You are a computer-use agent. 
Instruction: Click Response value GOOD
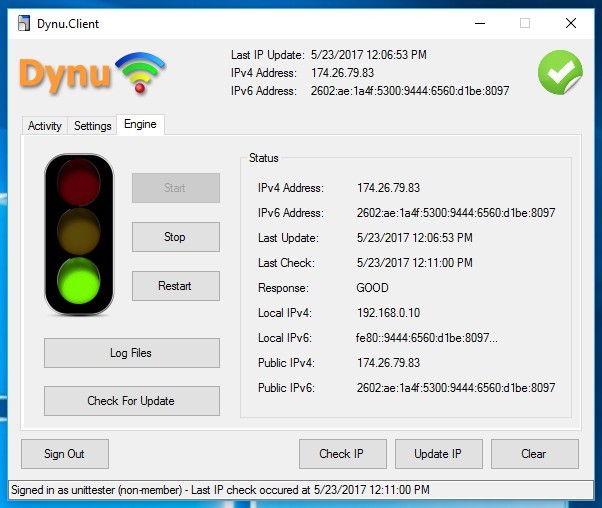[372, 288]
